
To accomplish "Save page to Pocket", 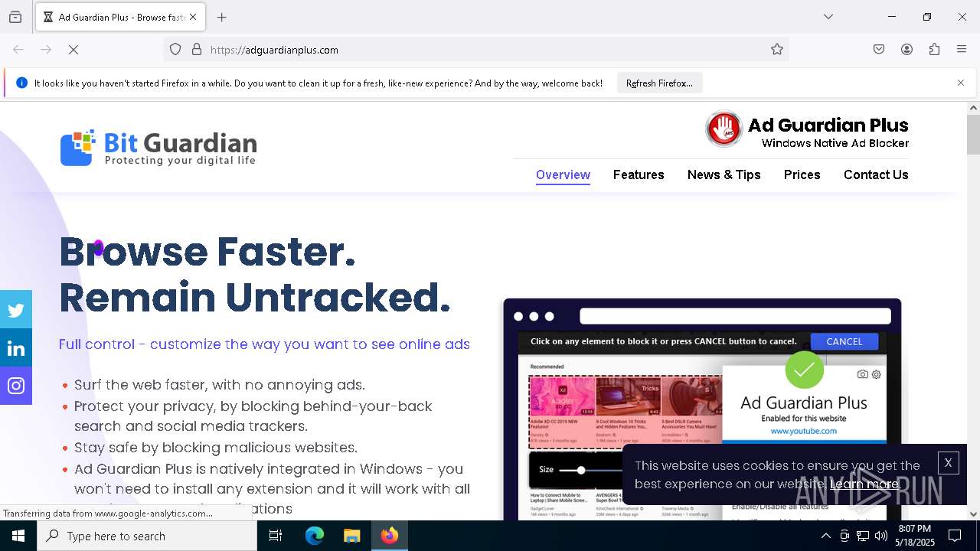I will [x=879, y=50].
